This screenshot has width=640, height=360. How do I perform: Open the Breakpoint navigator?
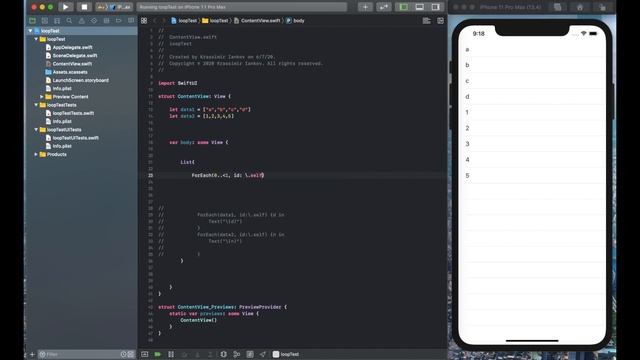point(118,20)
